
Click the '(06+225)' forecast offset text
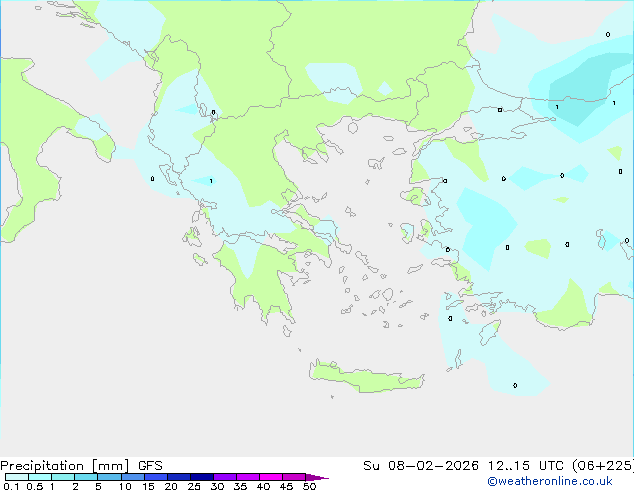tap(602, 466)
